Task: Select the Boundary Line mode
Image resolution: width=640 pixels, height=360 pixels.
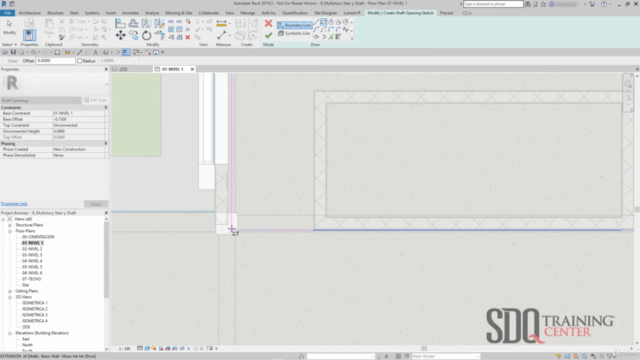Action: pyautogui.click(x=294, y=25)
